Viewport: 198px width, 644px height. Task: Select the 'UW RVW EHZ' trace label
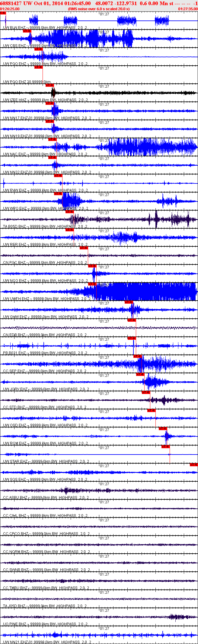click(14, 190)
